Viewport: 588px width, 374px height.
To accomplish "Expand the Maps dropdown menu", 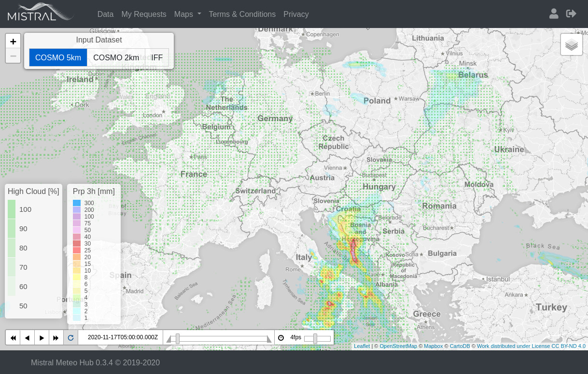I will (187, 14).
